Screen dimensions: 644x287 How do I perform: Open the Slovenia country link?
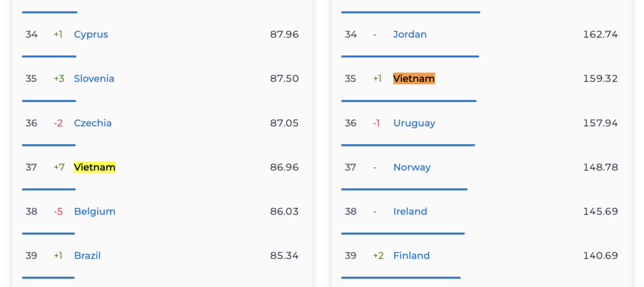click(x=94, y=78)
